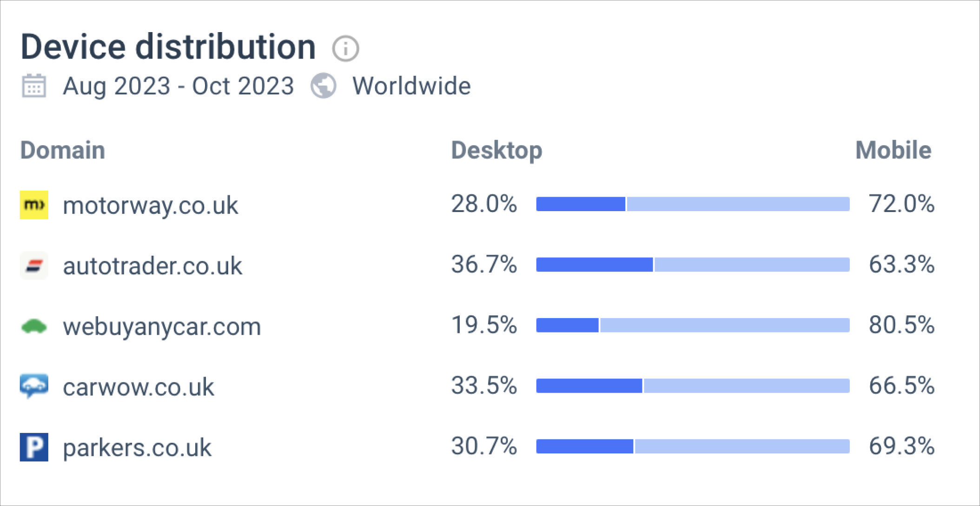Click the calendar icon next to date range

pos(34,86)
